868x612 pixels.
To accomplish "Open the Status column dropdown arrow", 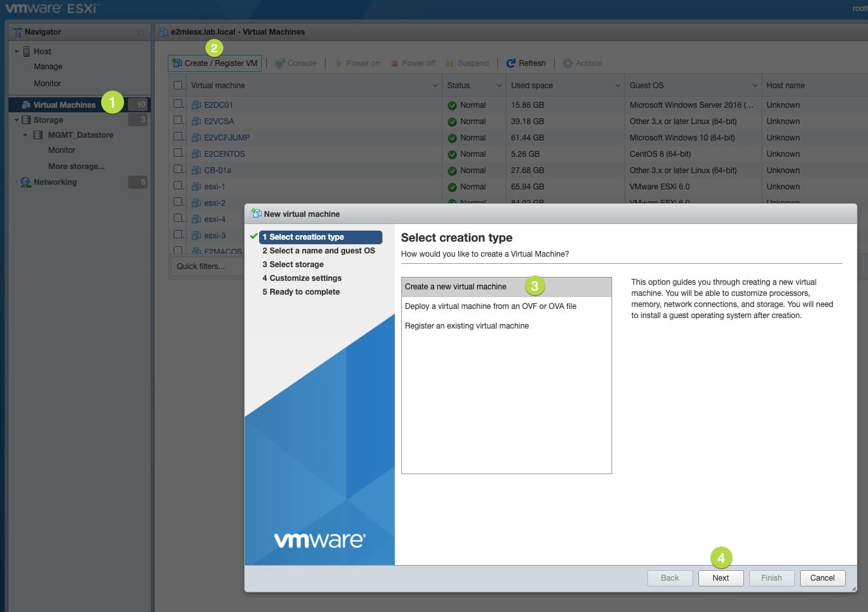I will 499,86.
